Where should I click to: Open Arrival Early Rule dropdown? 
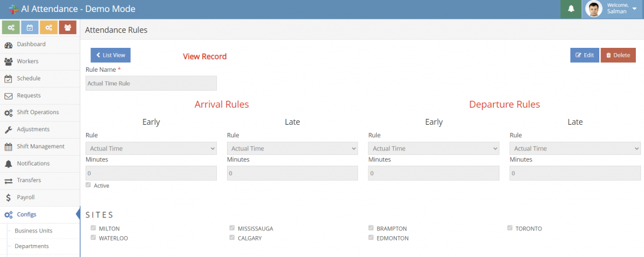click(x=151, y=149)
